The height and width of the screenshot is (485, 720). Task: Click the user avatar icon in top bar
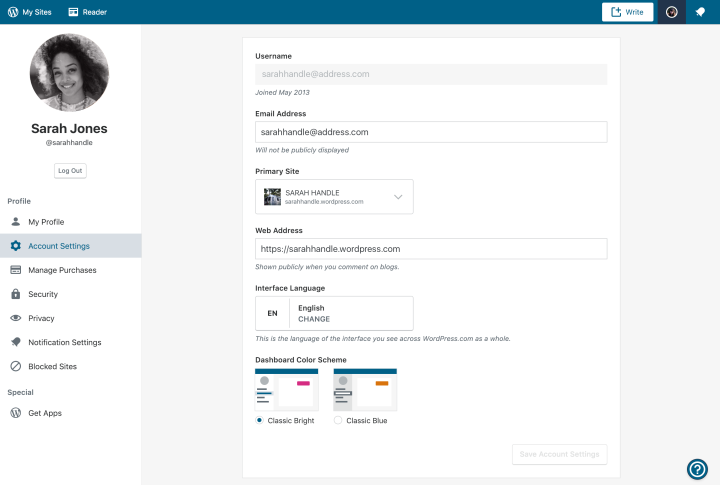tap(672, 12)
